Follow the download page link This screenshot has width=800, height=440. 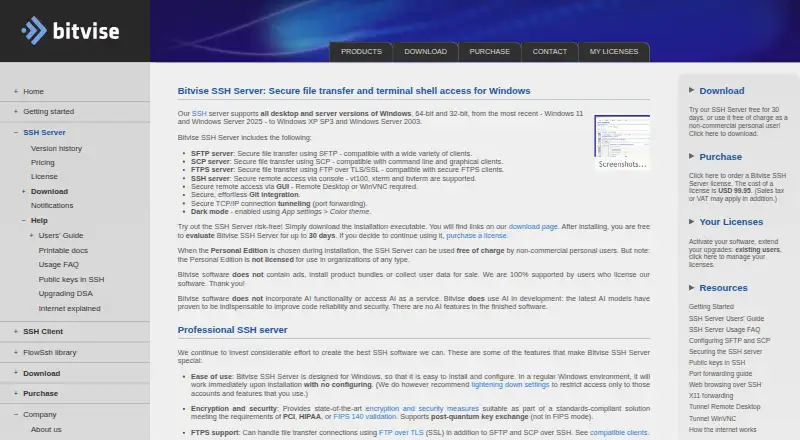(x=533, y=227)
